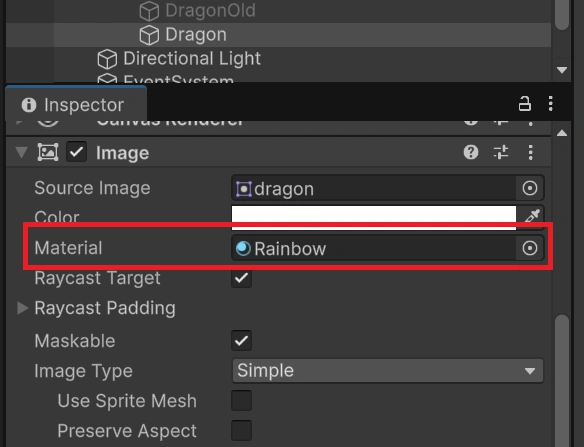Open Image component preset settings
Screen dimensions: 584x447
pyautogui.click(x=501, y=152)
